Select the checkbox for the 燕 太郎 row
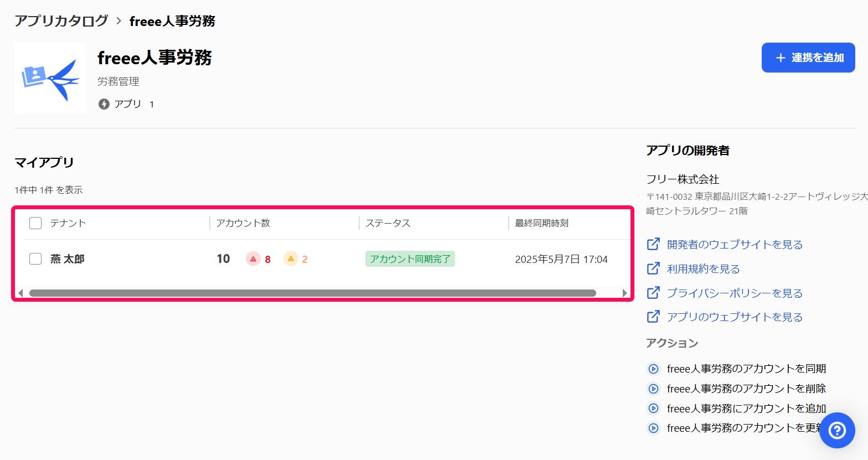 pos(35,259)
